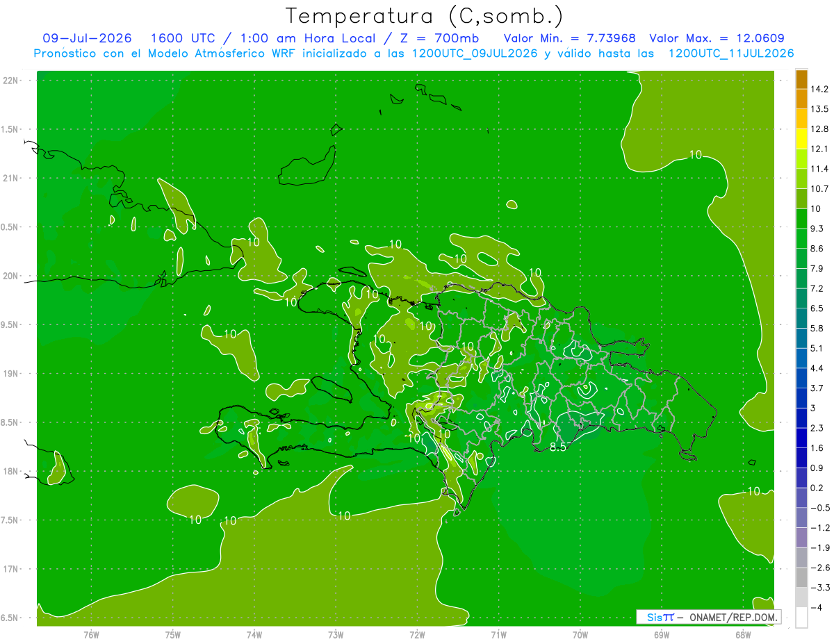This screenshot has width=834, height=644.
Task: Click the 'Valor Min. = 7.73968' readout
Action: point(569,38)
